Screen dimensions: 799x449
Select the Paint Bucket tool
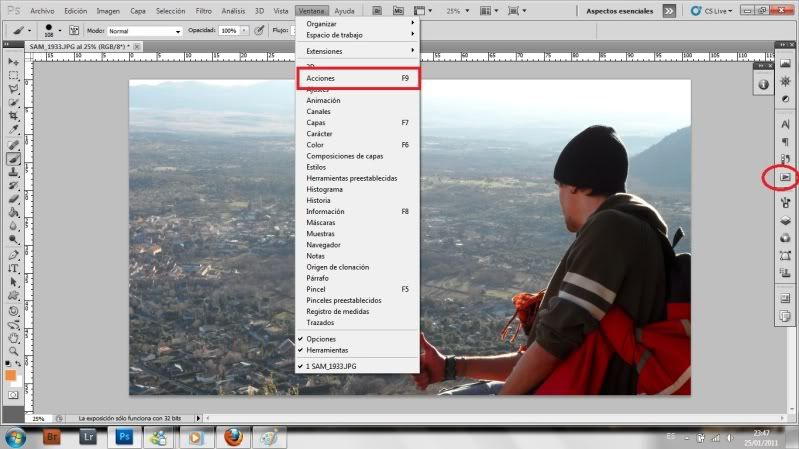(x=13, y=213)
